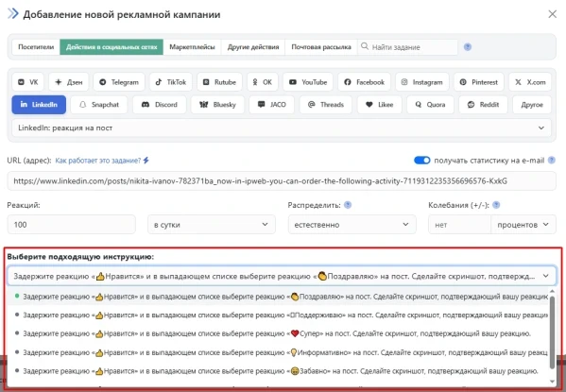Image resolution: width=566 pixels, height=392 pixels.
Task: Select Threads platform button
Action: click(x=326, y=105)
